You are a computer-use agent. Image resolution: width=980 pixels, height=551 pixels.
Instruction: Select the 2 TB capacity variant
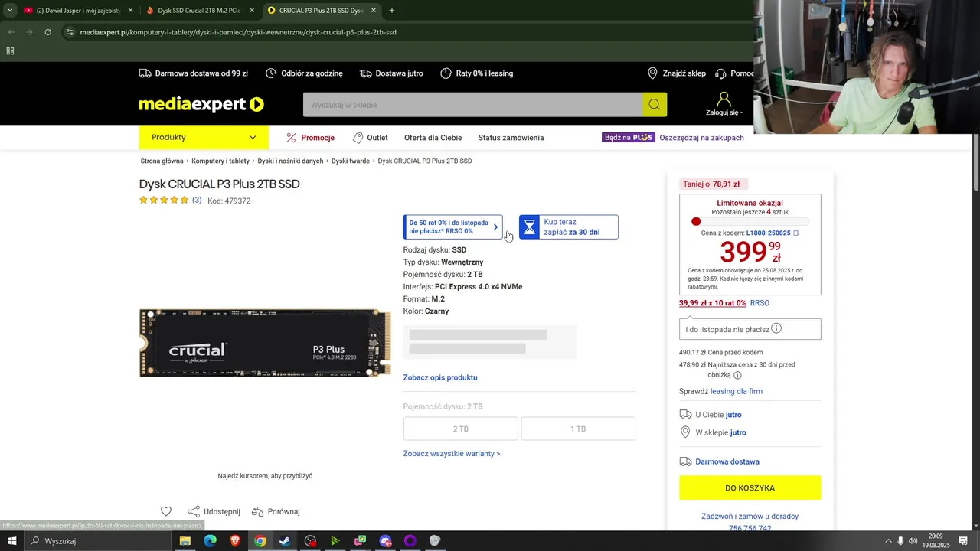click(x=461, y=429)
